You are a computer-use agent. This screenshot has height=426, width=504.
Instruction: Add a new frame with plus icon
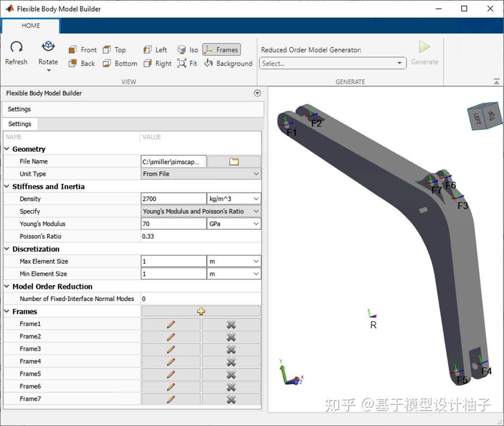201,311
